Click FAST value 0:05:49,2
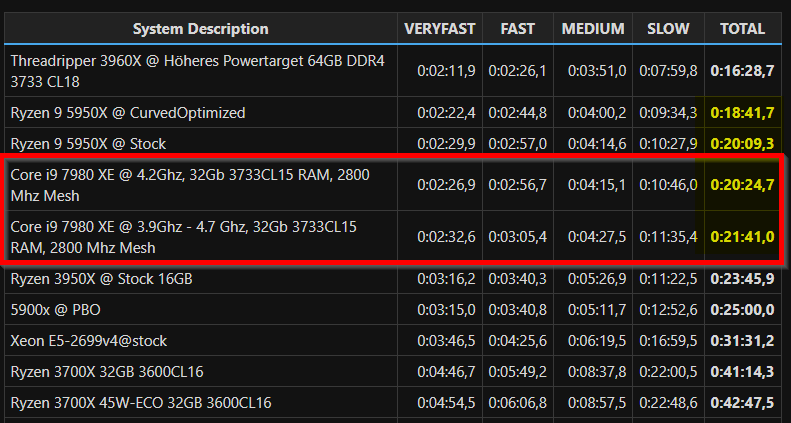791x423 pixels. coord(518,372)
